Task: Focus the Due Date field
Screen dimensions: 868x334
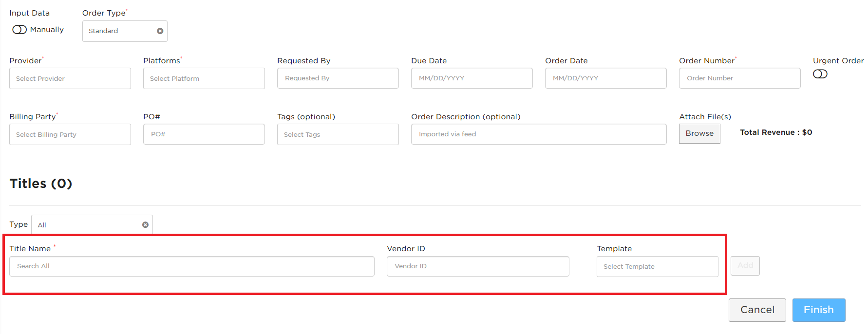Action: coord(472,78)
